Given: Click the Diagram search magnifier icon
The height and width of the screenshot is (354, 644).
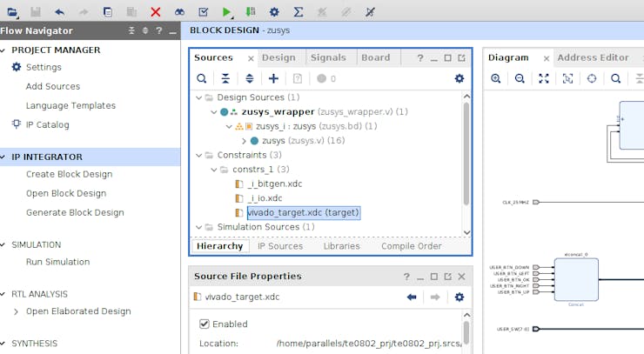Looking at the screenshot, I should [615, 78].
